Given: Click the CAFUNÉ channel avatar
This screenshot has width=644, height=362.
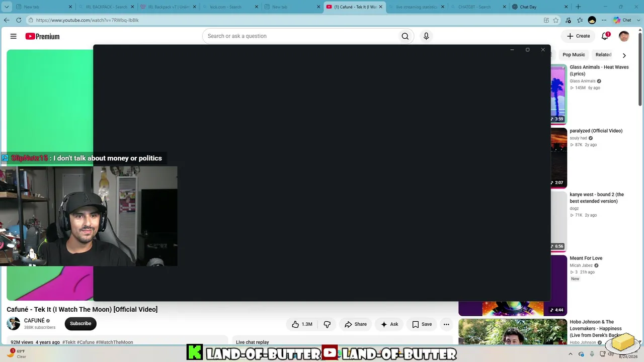Looking at the screenshot, I should pos(14,324).
